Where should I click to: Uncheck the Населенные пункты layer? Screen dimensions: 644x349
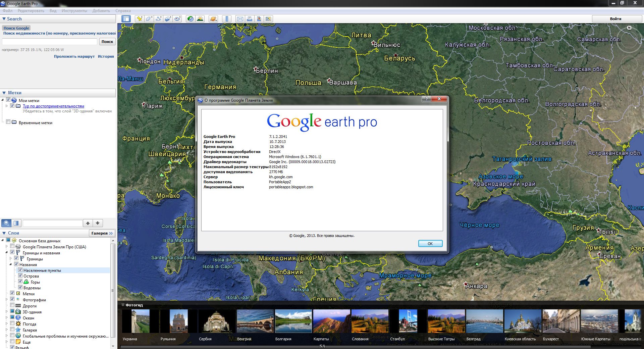[x=20, y=270]
